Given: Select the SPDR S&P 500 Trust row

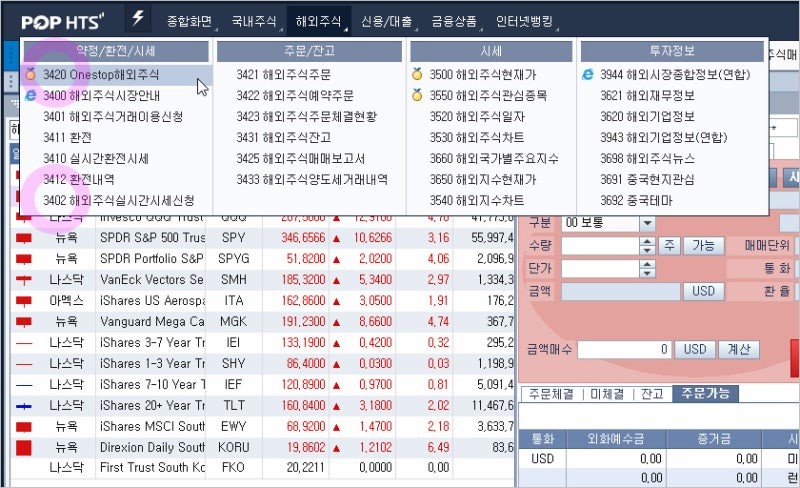Looking at the screenshot, I should (x=262, y=238).
